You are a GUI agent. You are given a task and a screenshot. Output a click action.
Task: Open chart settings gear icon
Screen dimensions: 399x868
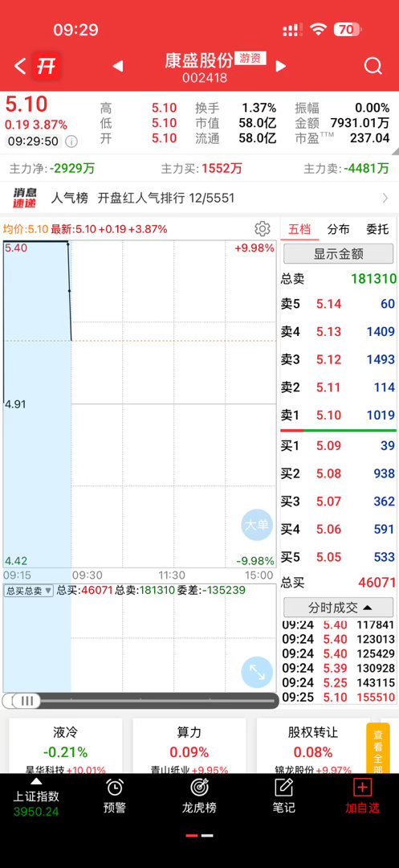click(x=263, y=228)
